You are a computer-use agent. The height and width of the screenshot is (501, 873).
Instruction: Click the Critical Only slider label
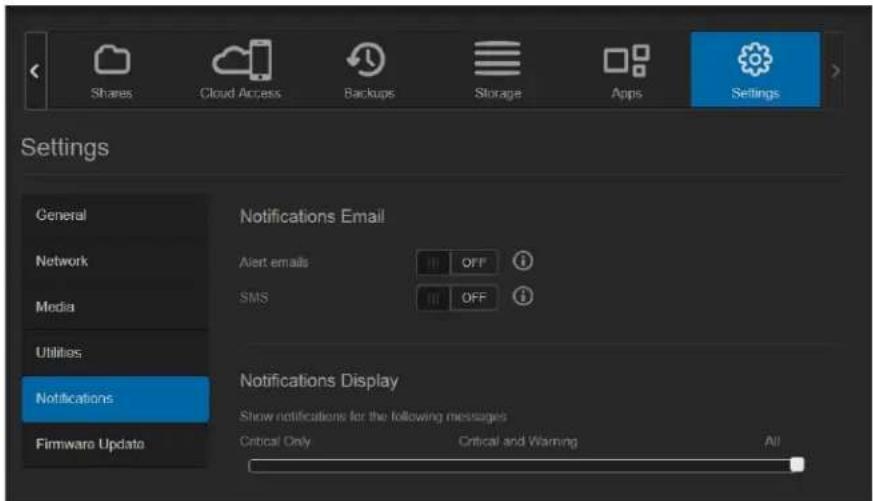[x=275, y=441]
